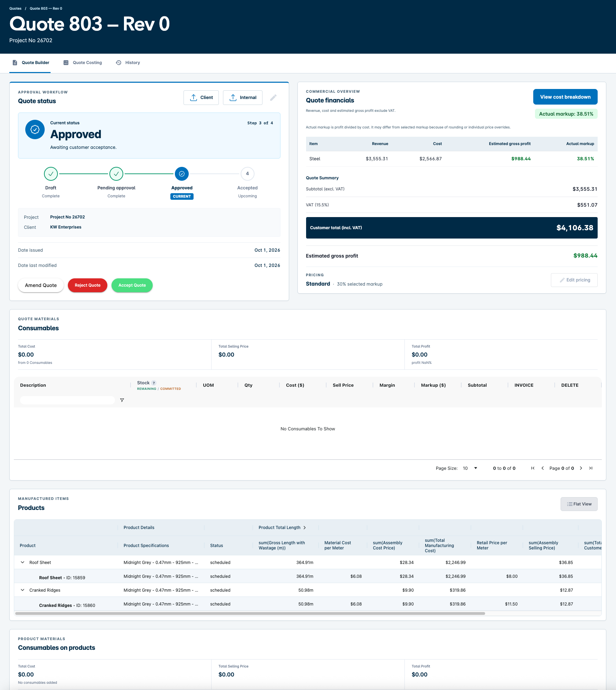Open the Page Size dropdown
This screenshot has width=616, height=690.
[470, 468]
